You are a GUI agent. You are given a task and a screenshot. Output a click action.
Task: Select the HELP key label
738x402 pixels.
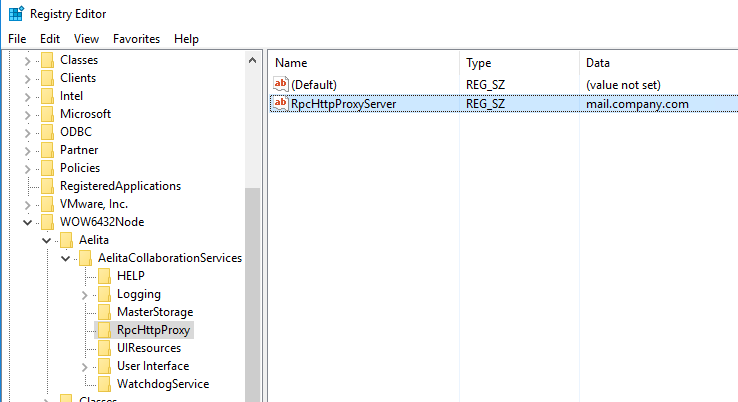pos(131,276)
